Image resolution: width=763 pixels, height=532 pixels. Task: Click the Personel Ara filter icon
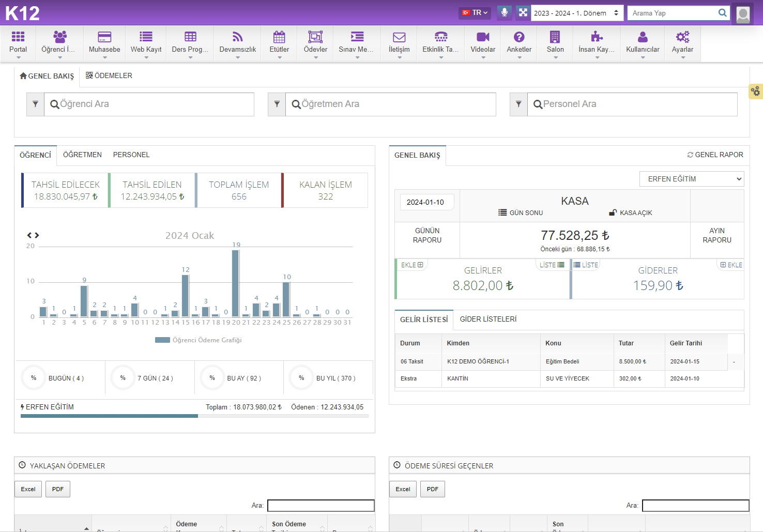coord(518,104)
